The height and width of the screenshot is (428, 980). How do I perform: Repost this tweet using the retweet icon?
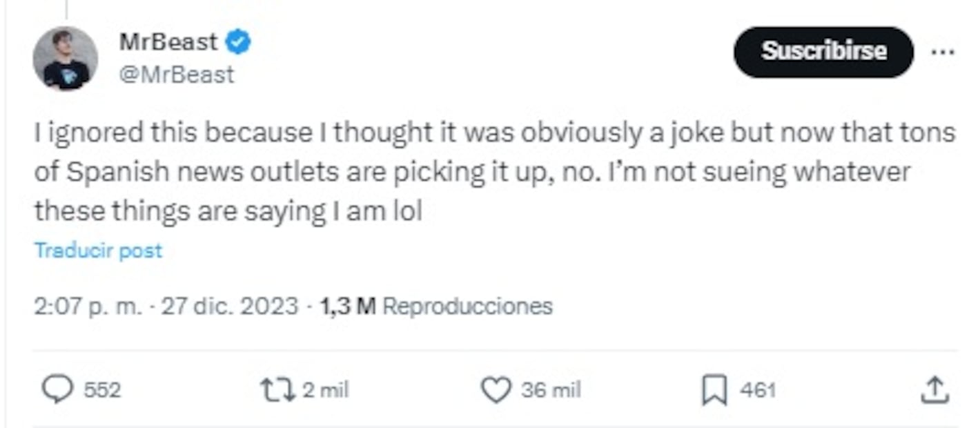pos(276,390)
